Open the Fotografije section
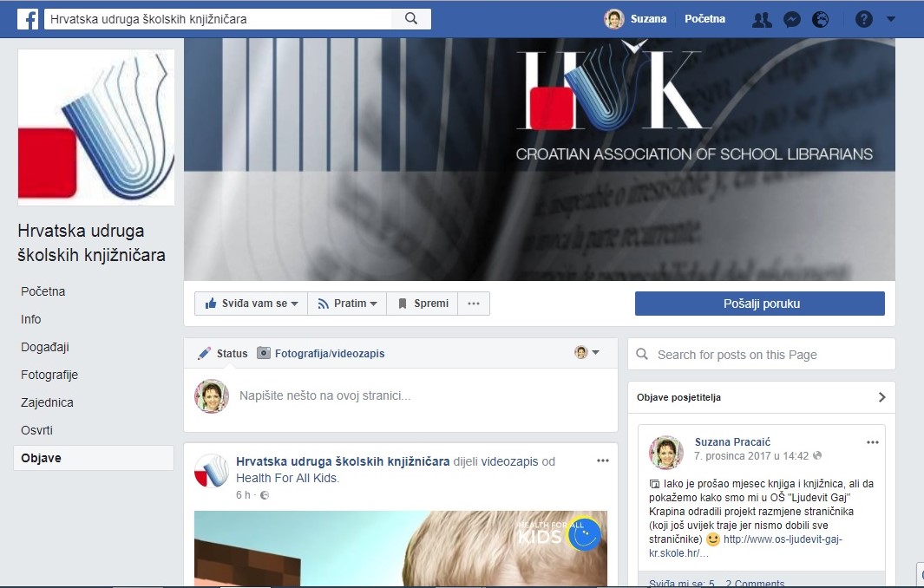 pos(49,375)
